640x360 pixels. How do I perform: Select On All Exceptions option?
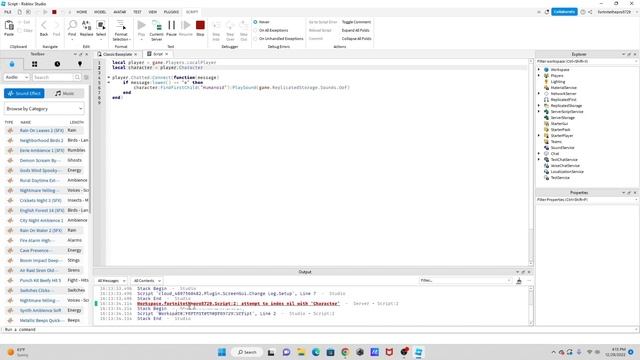click(256, 30)
